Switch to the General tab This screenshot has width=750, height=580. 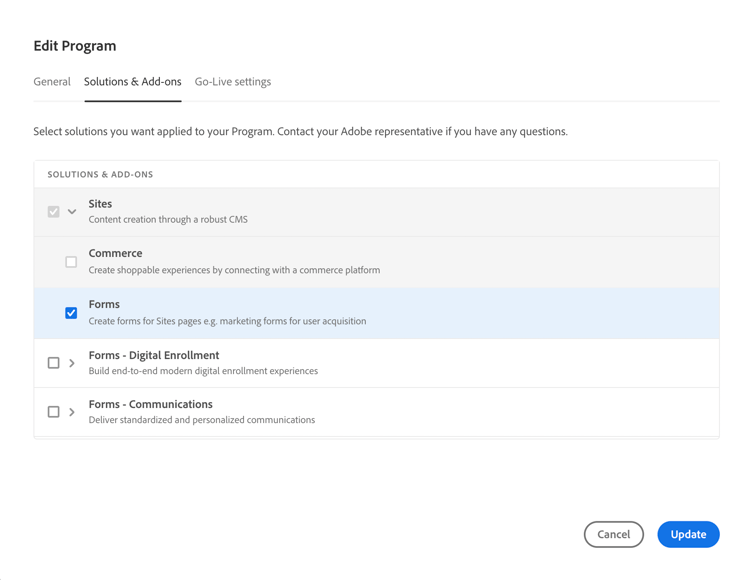click(x=52, y=82)
